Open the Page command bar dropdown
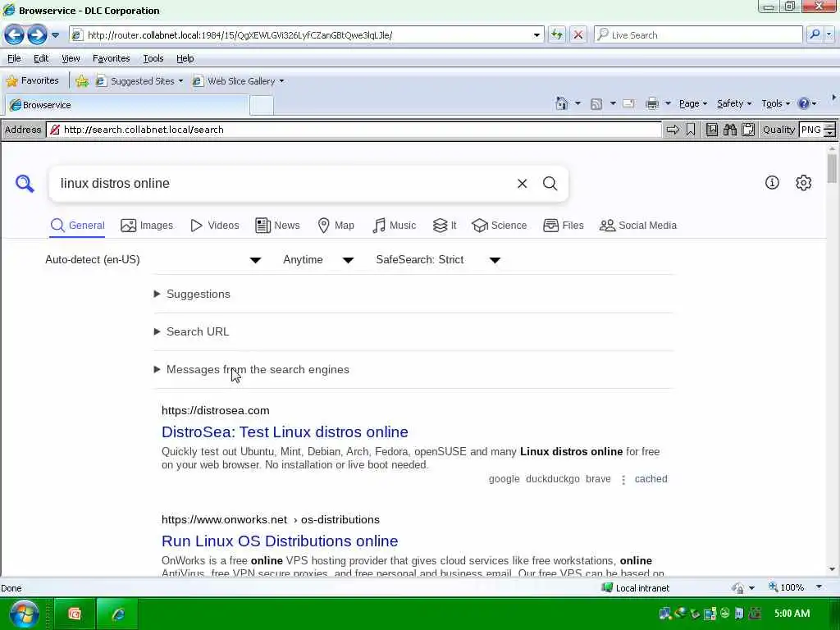 tap(693, 103)
